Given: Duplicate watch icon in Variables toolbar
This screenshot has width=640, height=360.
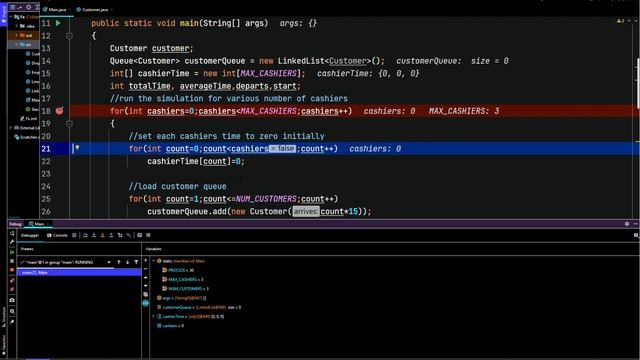Looking at the screenshot, I should (146, 294).
